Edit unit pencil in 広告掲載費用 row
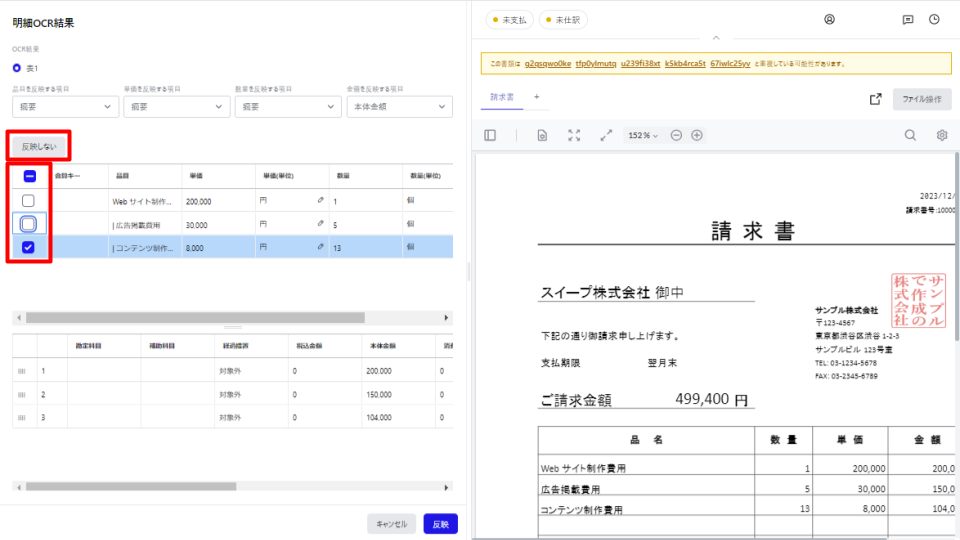This screenshot has width=960, height=540. point(320,223)
